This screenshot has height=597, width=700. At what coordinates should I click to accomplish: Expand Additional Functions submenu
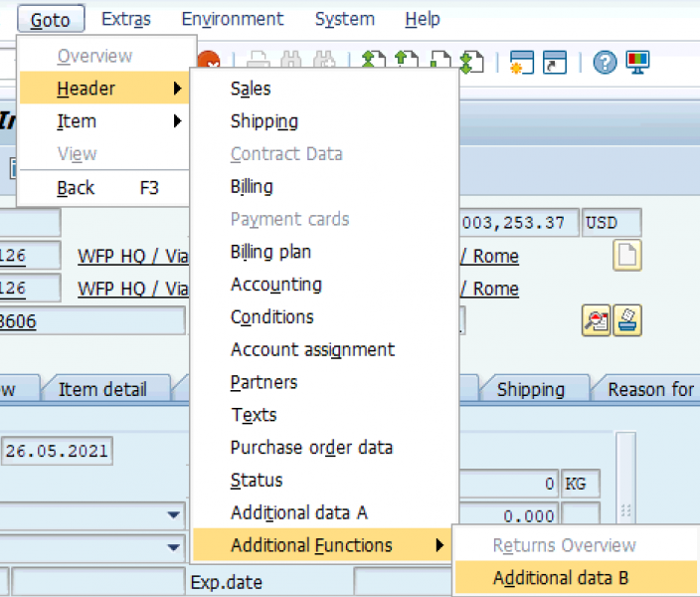click(322, 545)
